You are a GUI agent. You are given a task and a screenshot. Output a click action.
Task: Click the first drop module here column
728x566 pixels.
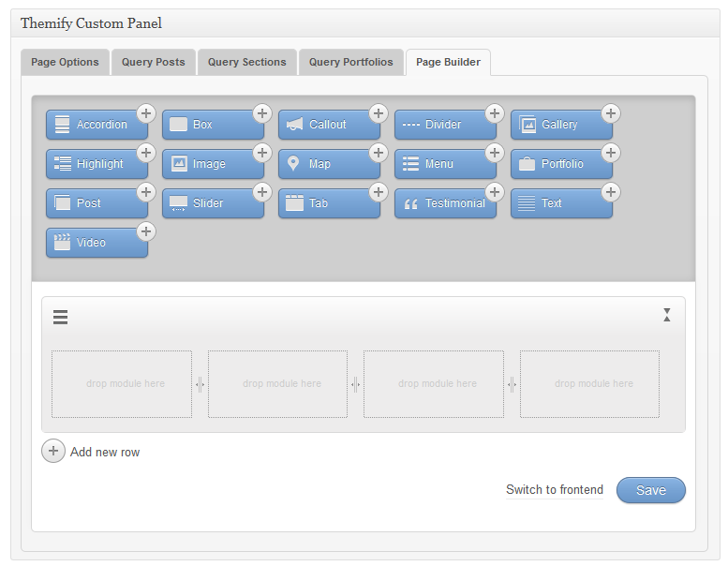tap(122, 384)
